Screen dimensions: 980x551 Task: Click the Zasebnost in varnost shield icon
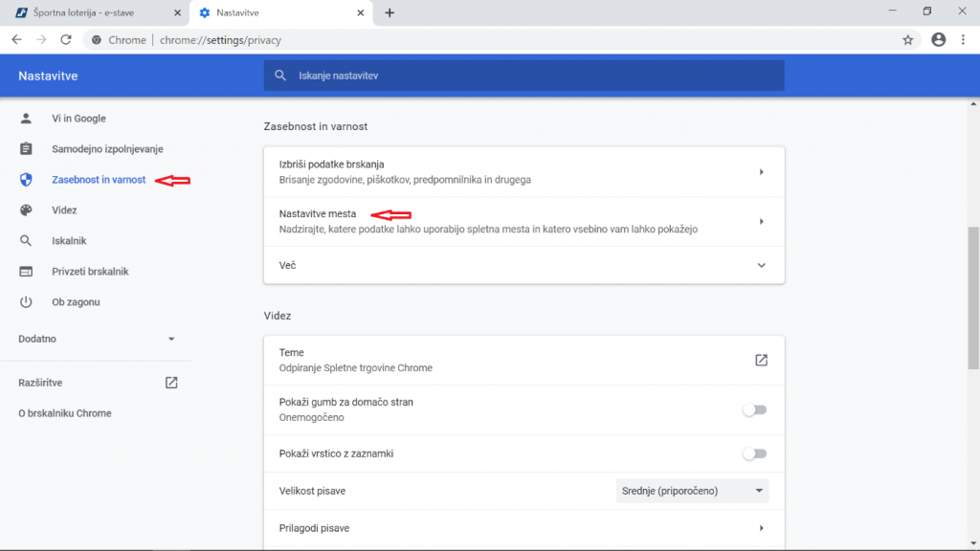pyautogui.click(x=26, y=180)
